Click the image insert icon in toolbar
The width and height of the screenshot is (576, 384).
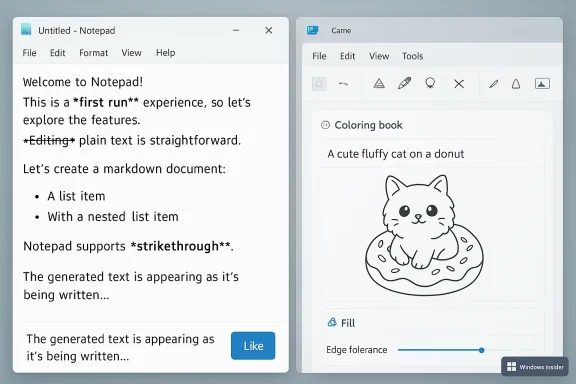coord(542,84)
